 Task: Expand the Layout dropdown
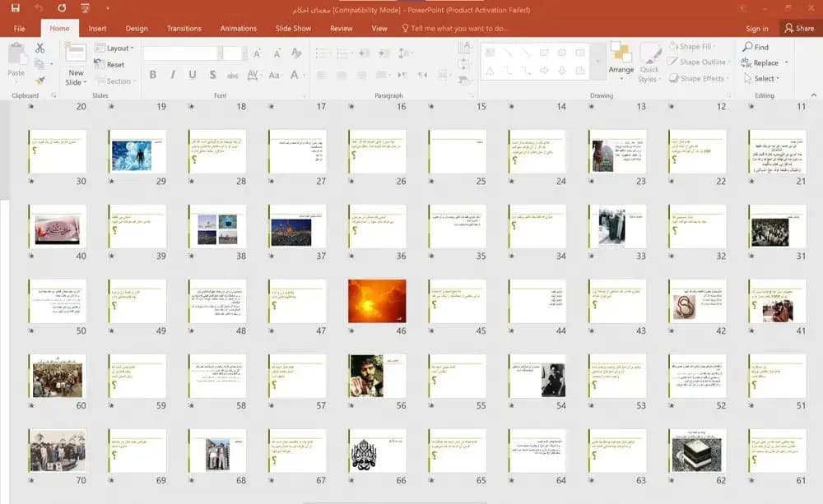click(x=114, y=49)
